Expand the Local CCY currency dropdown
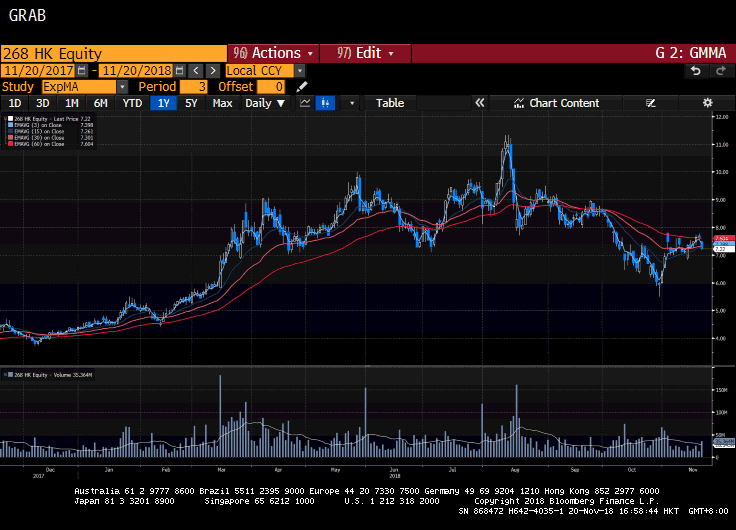Screen dimensions: 736x530 [x=300, y=71]
